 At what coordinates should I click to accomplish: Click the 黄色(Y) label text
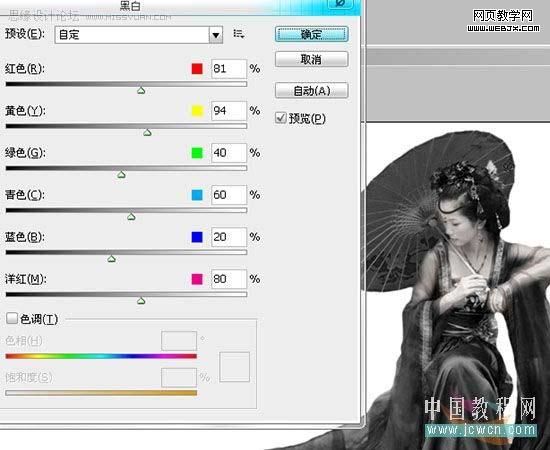tap(25, 111)
